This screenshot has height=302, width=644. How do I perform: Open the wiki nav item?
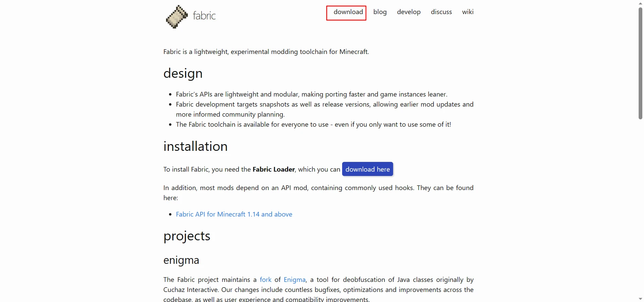(468, 12)
